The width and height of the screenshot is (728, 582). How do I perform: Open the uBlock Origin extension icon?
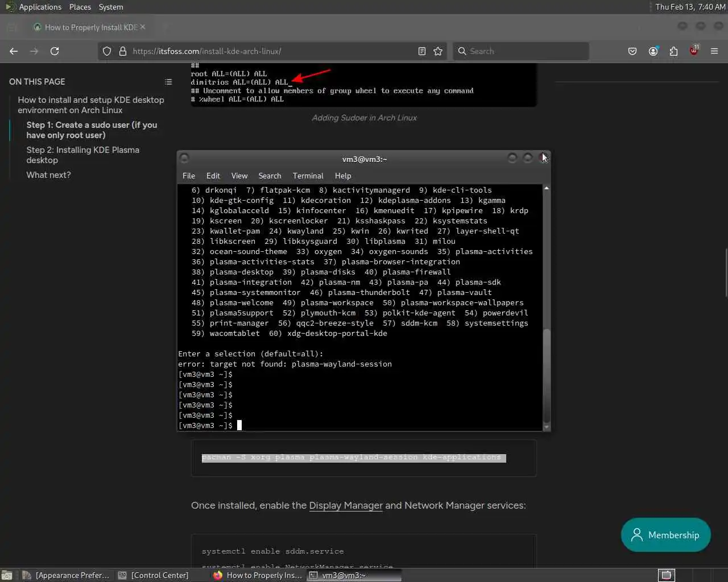[694, 51]
